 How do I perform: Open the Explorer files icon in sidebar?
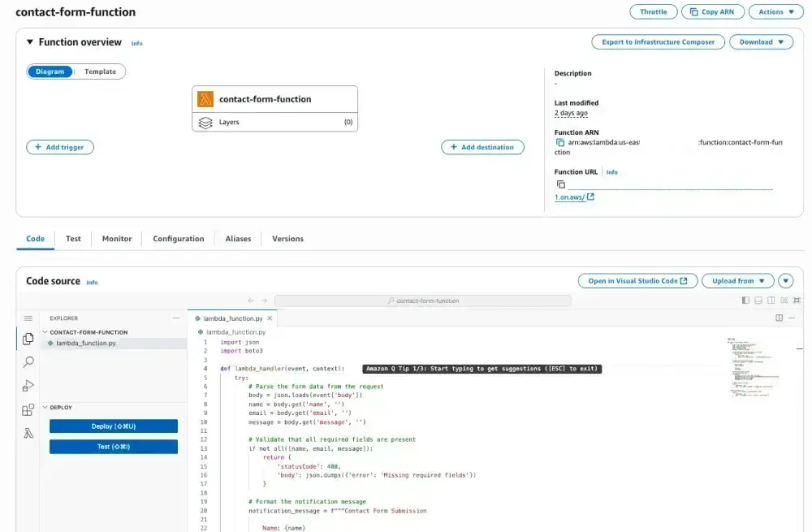click(x=28, y=339)
